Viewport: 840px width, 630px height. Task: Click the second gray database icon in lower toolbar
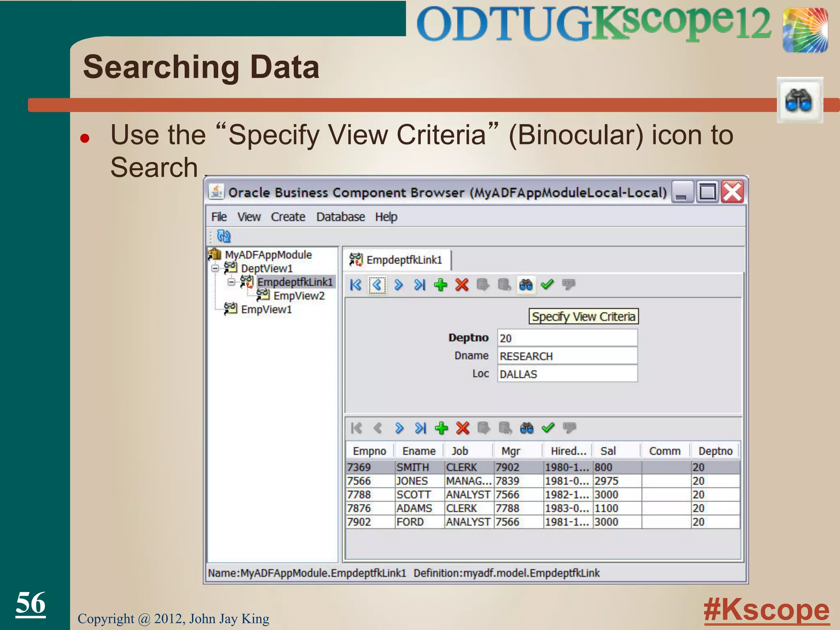(505, 428)
